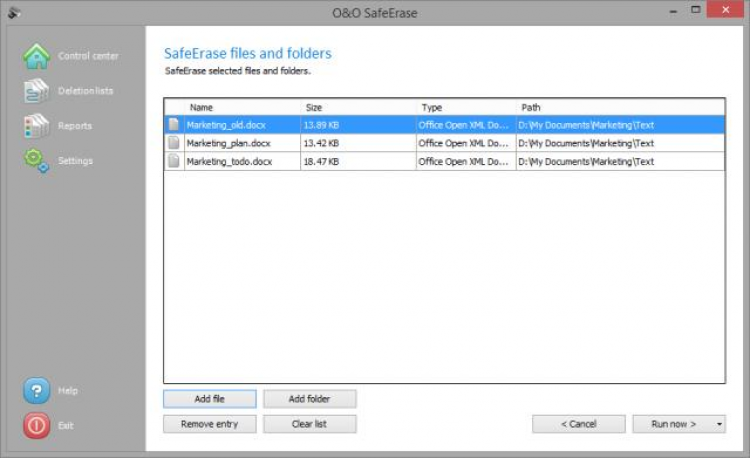This screenshot has width=750, height=458.
Task: Go to Reports label in sidebar
Action: [x=75, y=126]
